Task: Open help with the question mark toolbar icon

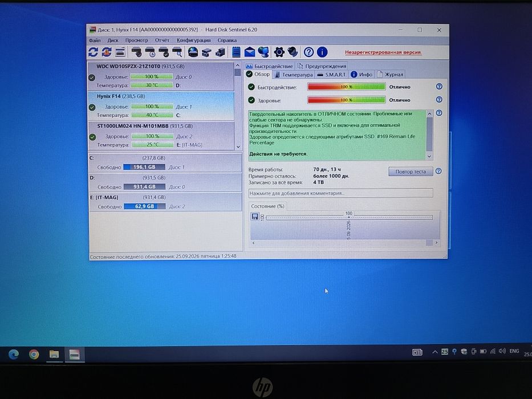Action: pyautogui.click(x=308, y=52)
